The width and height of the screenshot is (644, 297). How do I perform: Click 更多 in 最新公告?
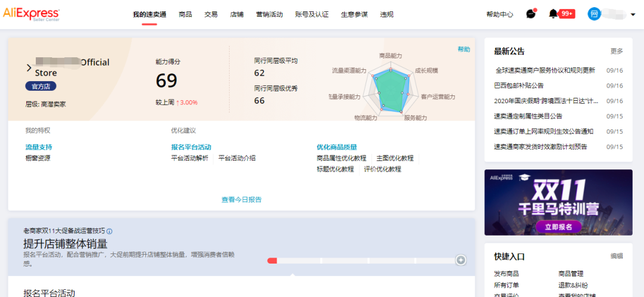coord(617,51)
